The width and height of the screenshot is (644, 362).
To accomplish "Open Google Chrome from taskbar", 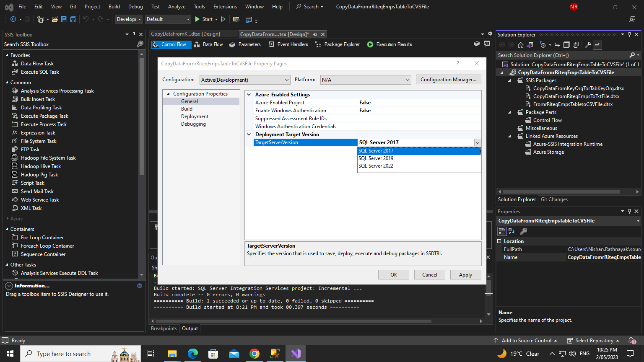I will pyautogui.click(x=254, y=354).
